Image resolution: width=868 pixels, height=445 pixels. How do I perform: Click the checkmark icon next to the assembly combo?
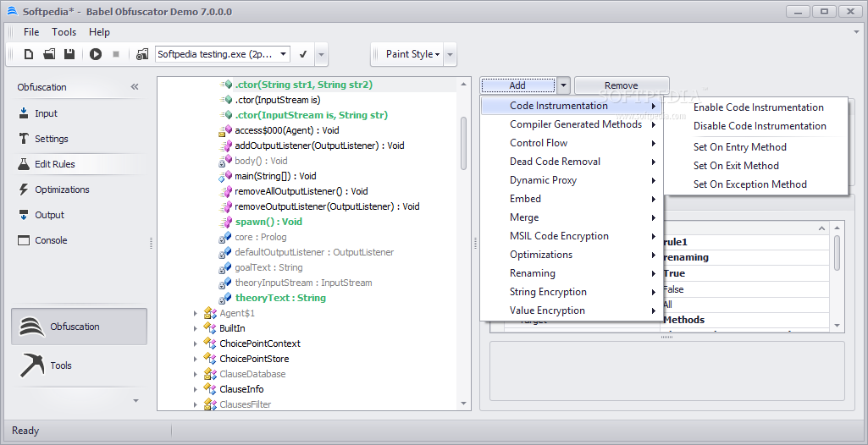click(303, 54)
